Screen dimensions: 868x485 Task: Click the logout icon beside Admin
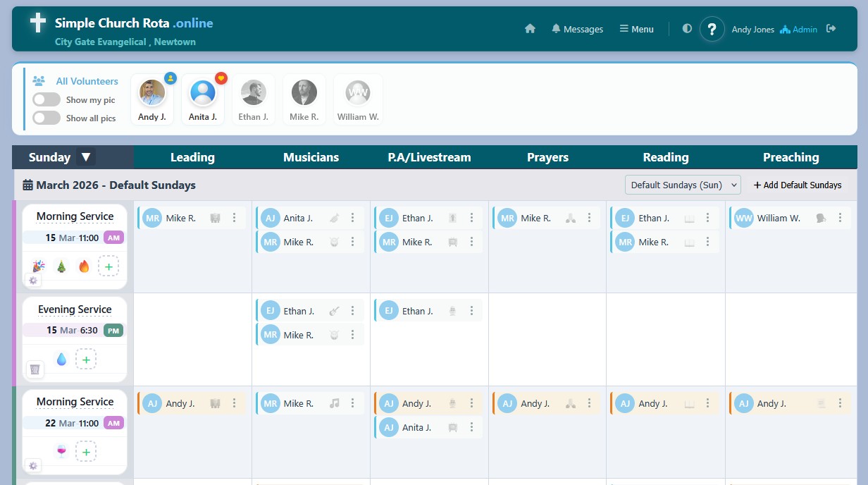[x=831, y=29]
